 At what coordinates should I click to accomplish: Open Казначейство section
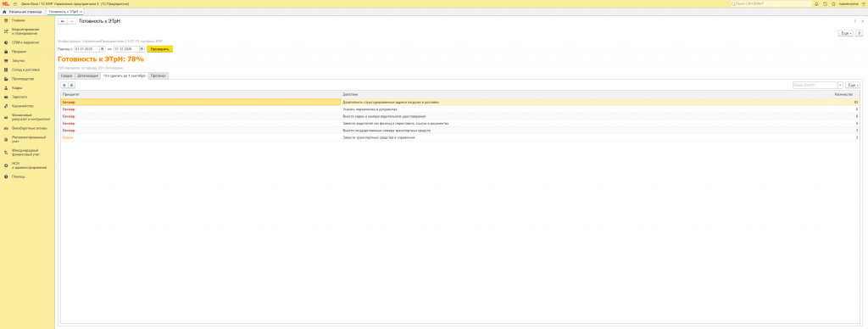tap(28, 106)
